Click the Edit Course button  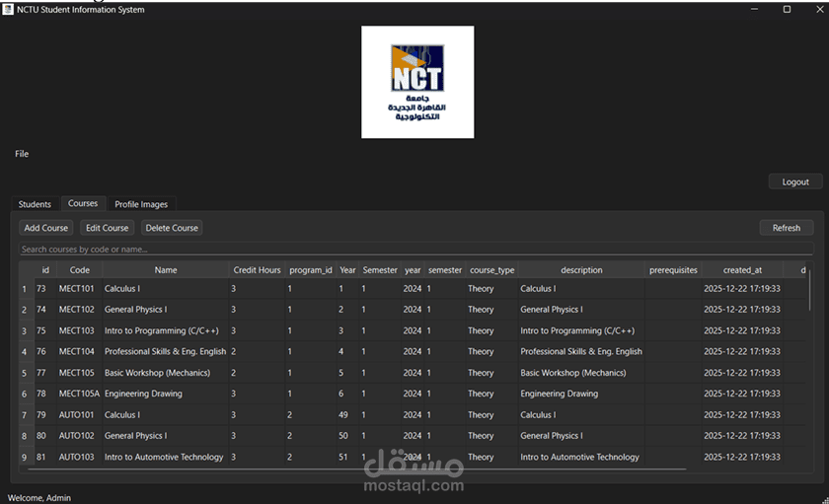(108, 228)
